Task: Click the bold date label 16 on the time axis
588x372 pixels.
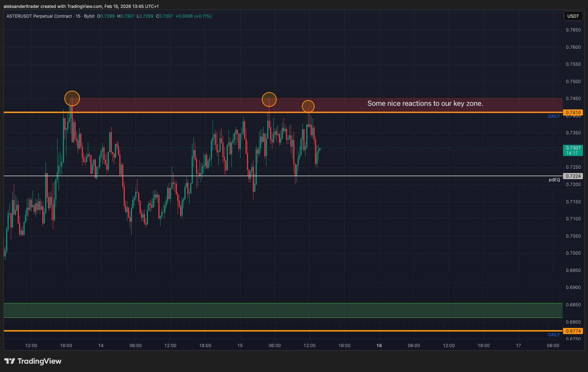Action: pos(379,346)
